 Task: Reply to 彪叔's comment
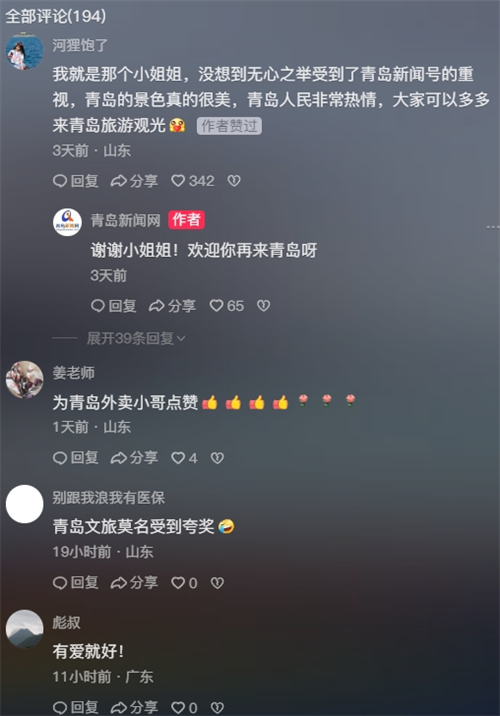coord(75,707)
